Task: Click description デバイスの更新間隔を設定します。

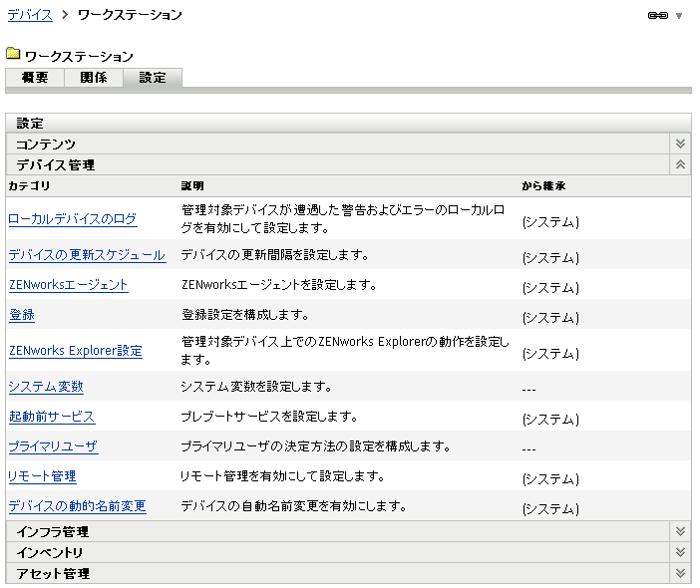Action: click(x=274, y=255)
